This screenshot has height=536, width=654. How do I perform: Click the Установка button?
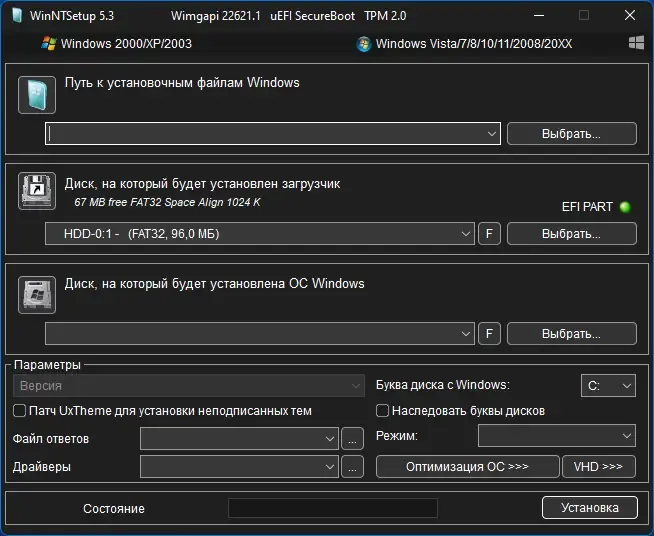coord(590,507)
